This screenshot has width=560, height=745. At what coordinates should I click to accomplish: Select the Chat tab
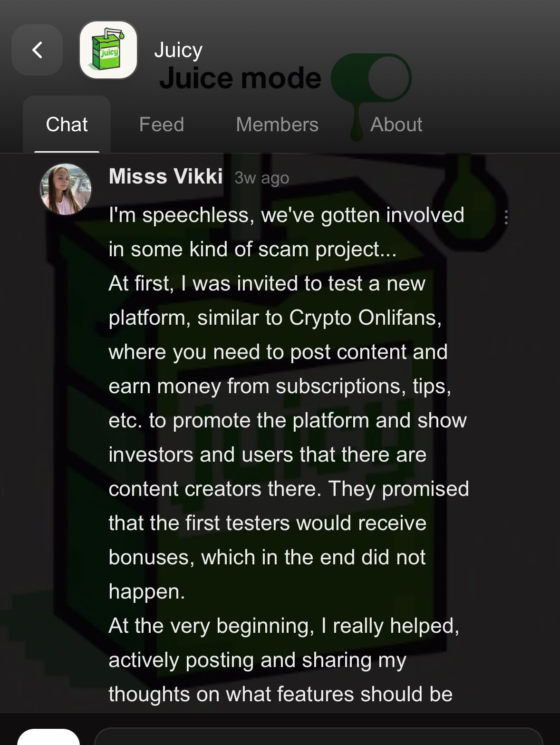click(67, 125)
